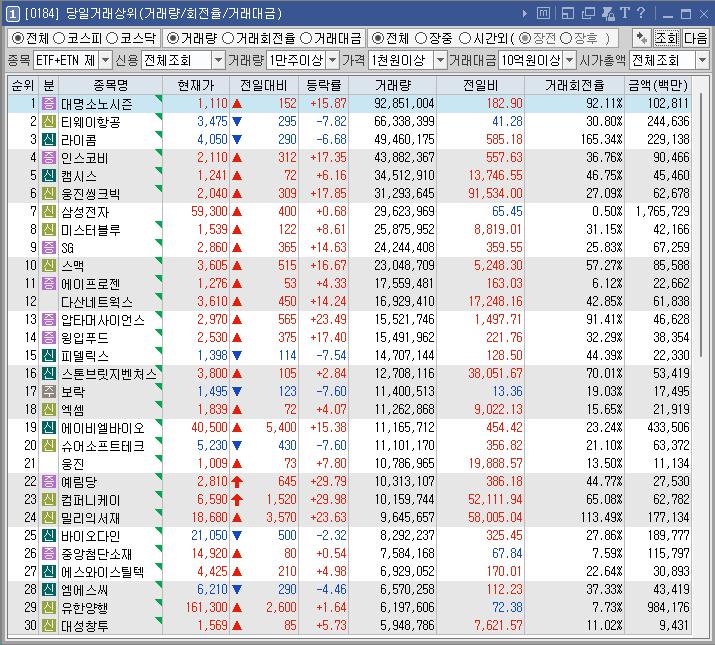The width and height of the screenshot is (715, 645).
Task: Select the 바이오다인 stock name
Action: (90, 536)
